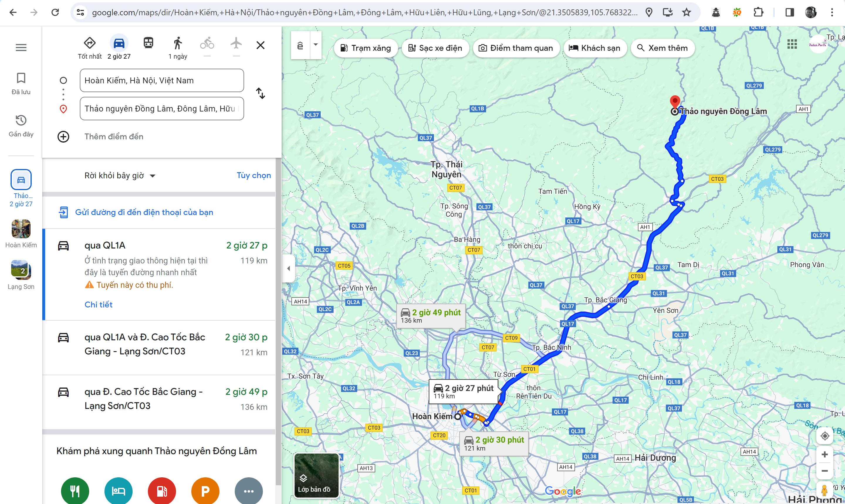Image resolution: width=845 pixels, height=504 pixels.
Task: Click the show your location target icon
Action: 825,436
